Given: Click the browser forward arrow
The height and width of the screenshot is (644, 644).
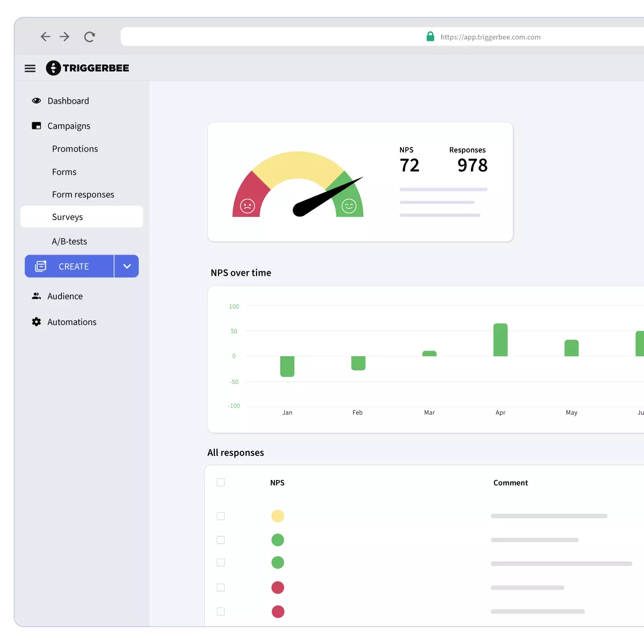Looking at the screenshot, I should [64, 37].
